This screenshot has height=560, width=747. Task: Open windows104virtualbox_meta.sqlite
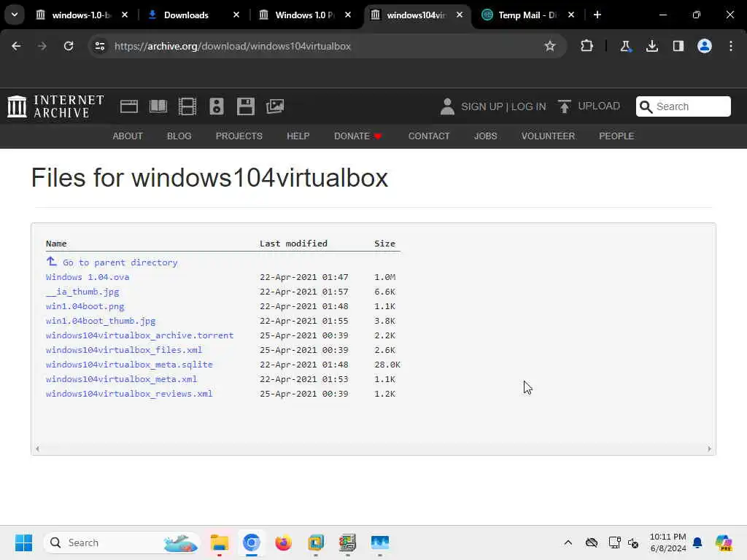point(129,365)
